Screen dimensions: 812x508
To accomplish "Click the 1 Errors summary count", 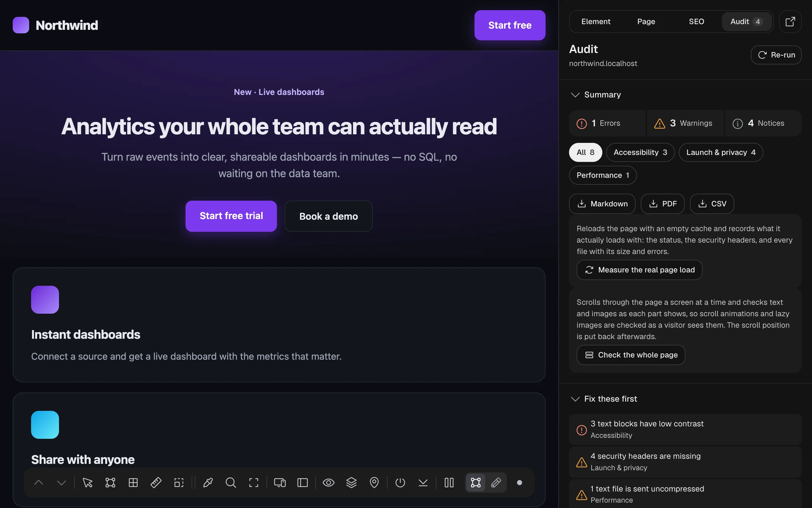I will [x=607, y=123].
